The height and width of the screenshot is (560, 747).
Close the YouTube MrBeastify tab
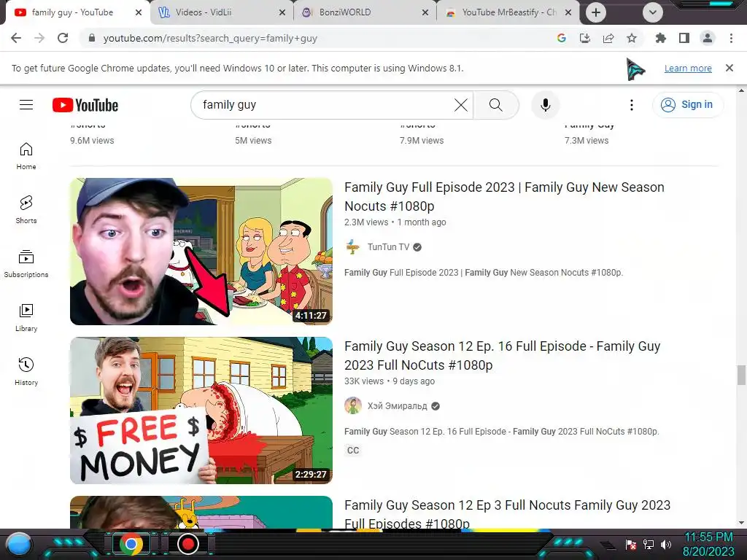568,12
